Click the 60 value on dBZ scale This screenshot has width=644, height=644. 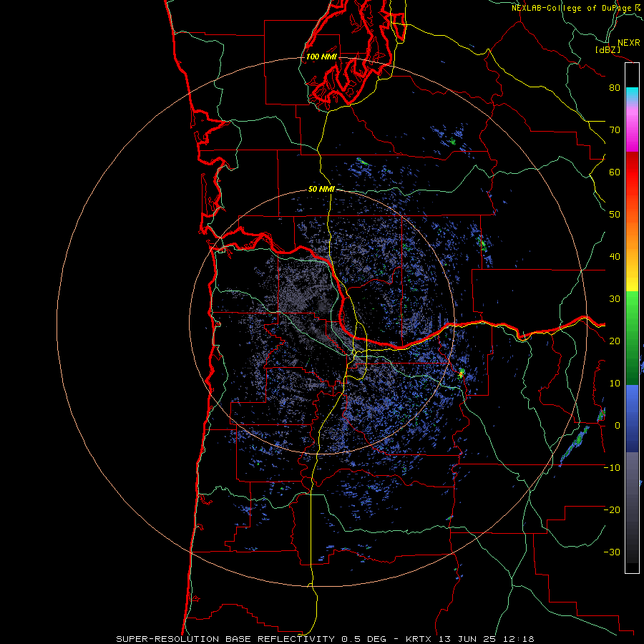(x=615, y=172)
